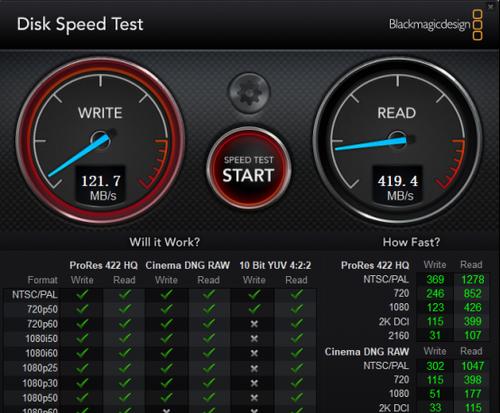The image size is (500, 413).
Task: Click 10 Bit YUV Read checkmark for 720p60
Action: 297,324
